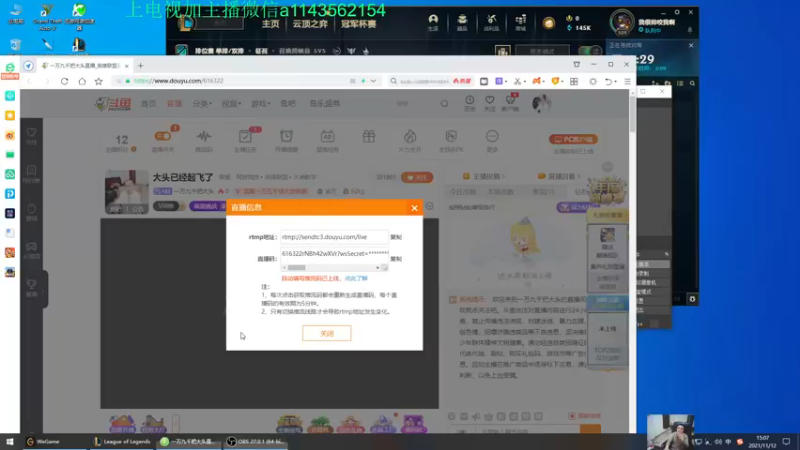This screenshot has height=450, width=800.
Task: Click 冠军杯赛 tab in League client
Action: [359, 24]
